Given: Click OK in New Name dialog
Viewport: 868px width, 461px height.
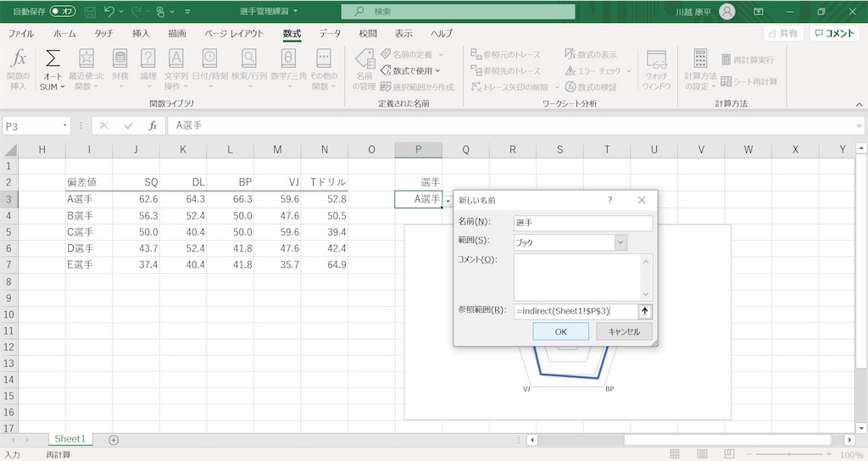Looking at the screenshot, I should (x=561, y=331).
